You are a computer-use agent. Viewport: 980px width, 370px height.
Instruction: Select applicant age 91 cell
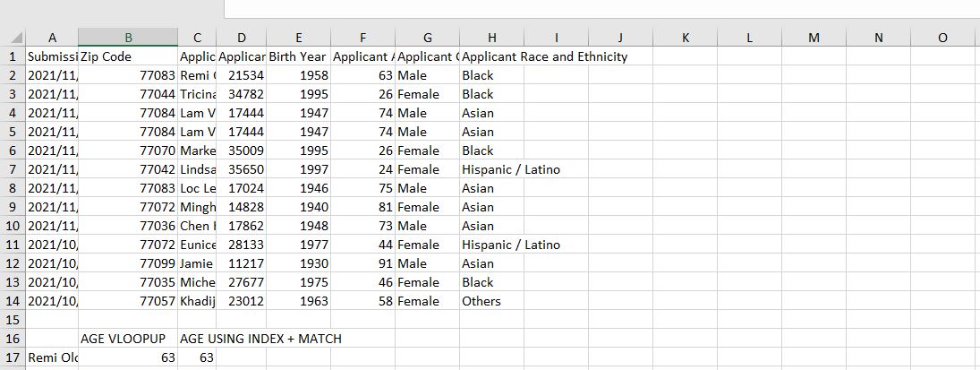coord(363,263)
